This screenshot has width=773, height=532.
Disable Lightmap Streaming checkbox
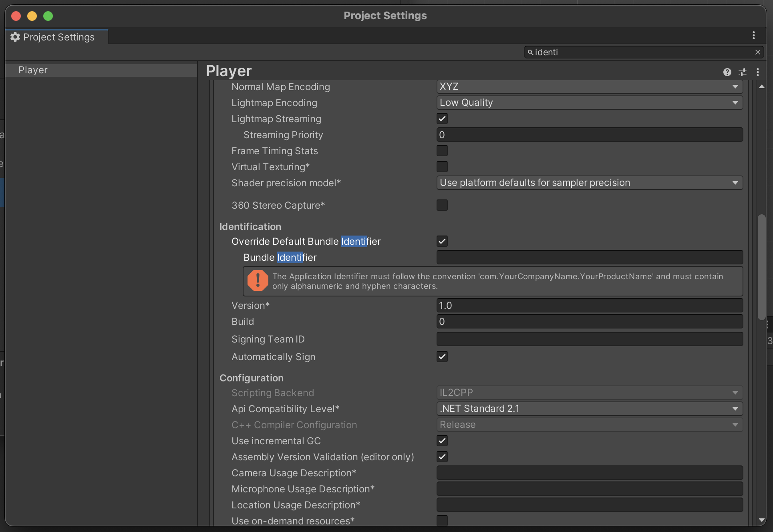(442, 119)
